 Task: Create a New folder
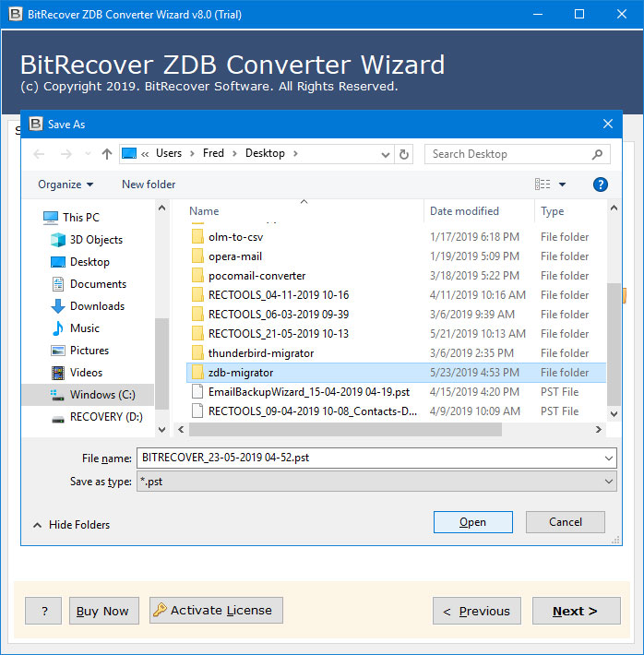click(x=149, y=185)
